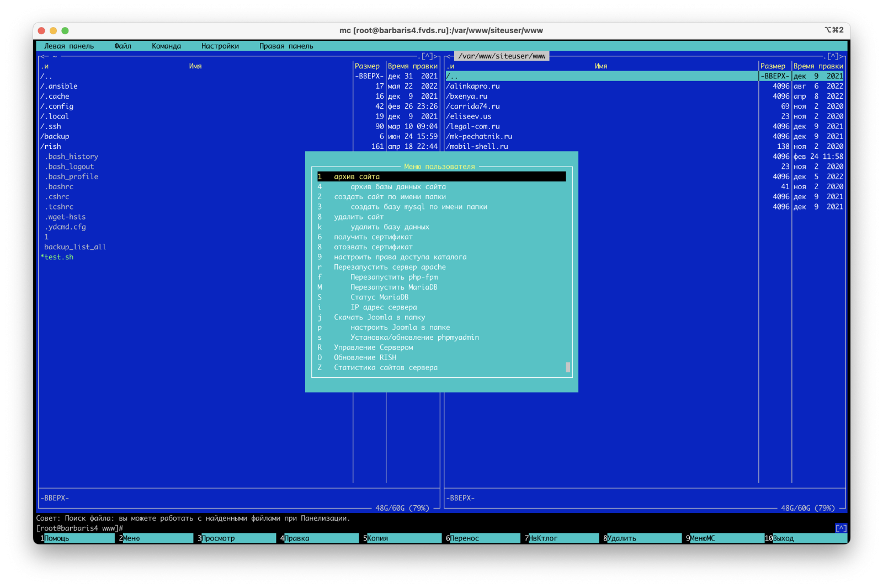
Task: Click the user menu scrollbar thumb
Action: click(568, 367)
